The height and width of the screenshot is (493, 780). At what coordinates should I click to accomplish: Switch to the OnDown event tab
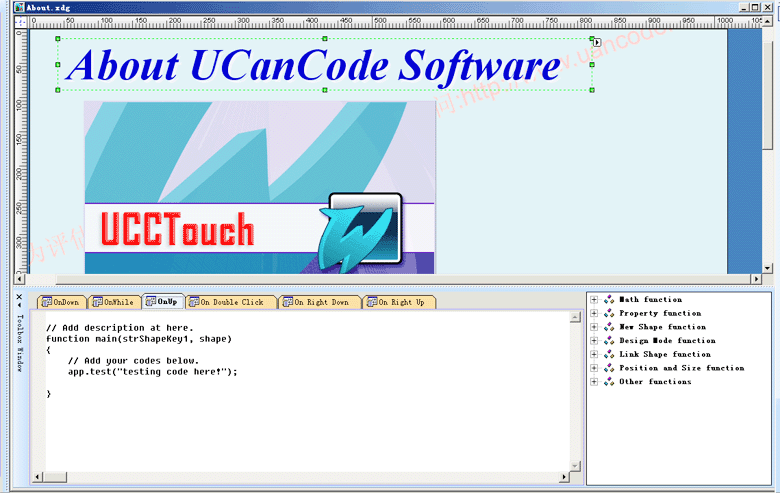point(60,302)
